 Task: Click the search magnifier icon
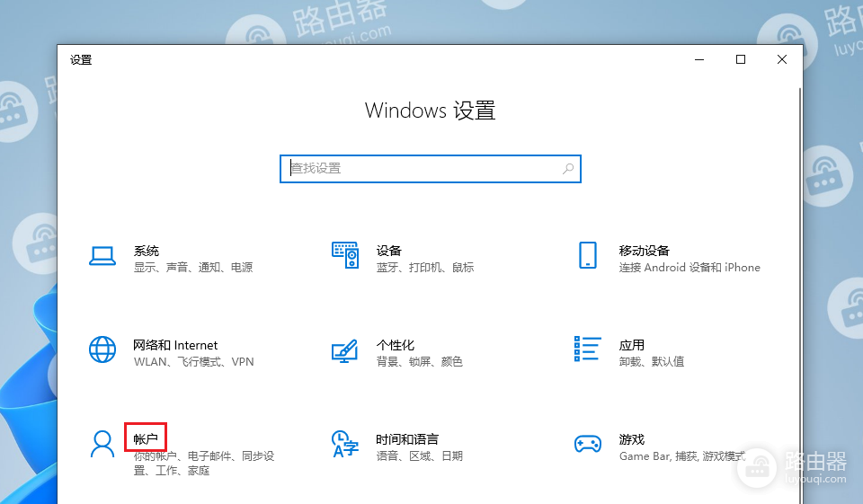click(x=568, y=168)
